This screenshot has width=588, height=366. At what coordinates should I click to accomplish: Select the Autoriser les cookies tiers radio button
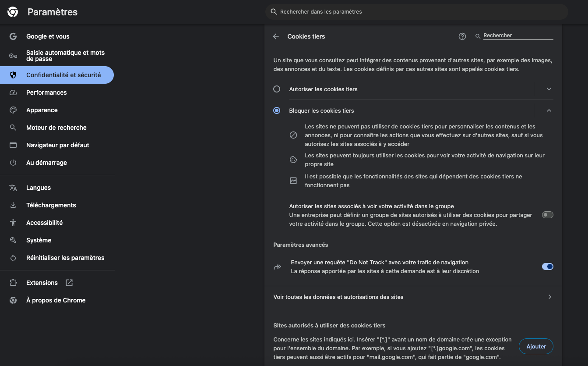(x=277, y=89)
